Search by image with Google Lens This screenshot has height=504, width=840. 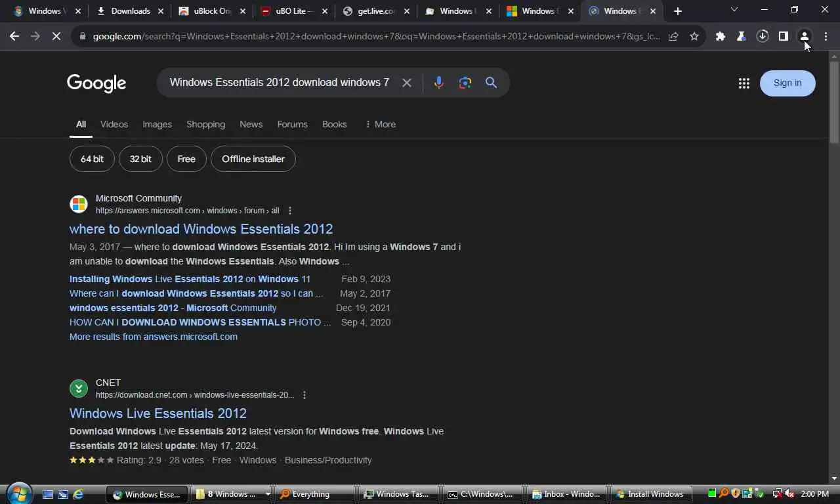point(465,83)
